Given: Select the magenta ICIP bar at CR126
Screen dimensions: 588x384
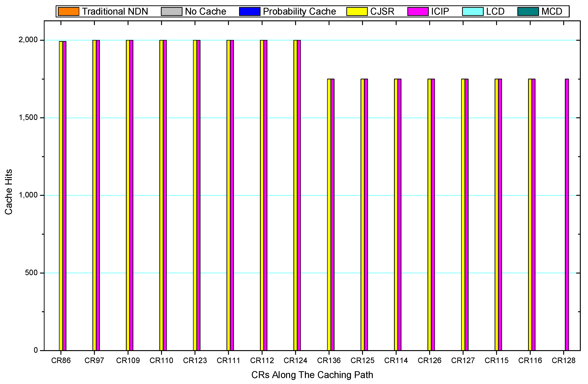Looking at the screenshot, I should [433, 215].
